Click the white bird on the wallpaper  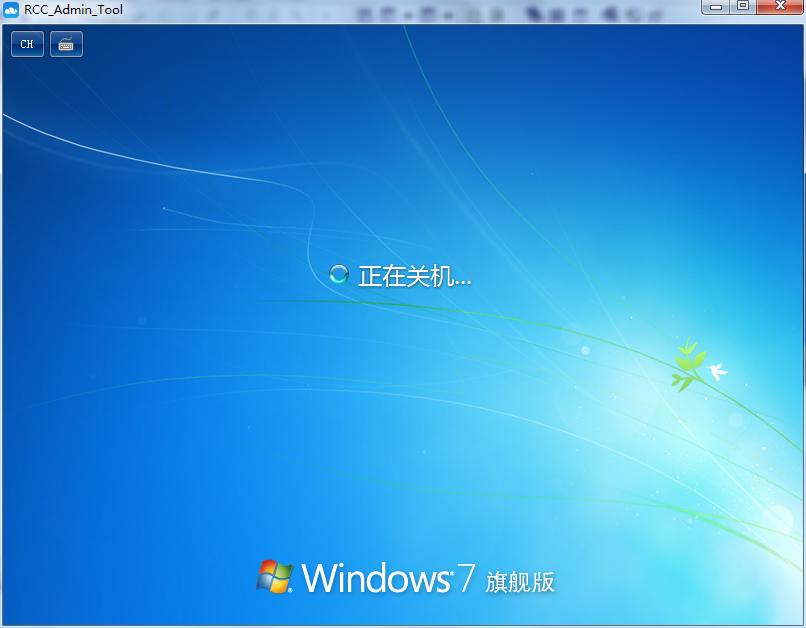coord(717,372)
